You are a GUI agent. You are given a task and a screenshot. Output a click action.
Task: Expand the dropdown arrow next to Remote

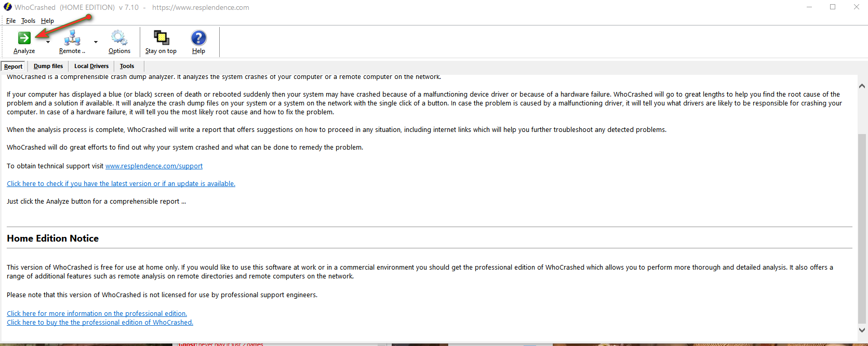pyautogui.click(x=96, y=42)
